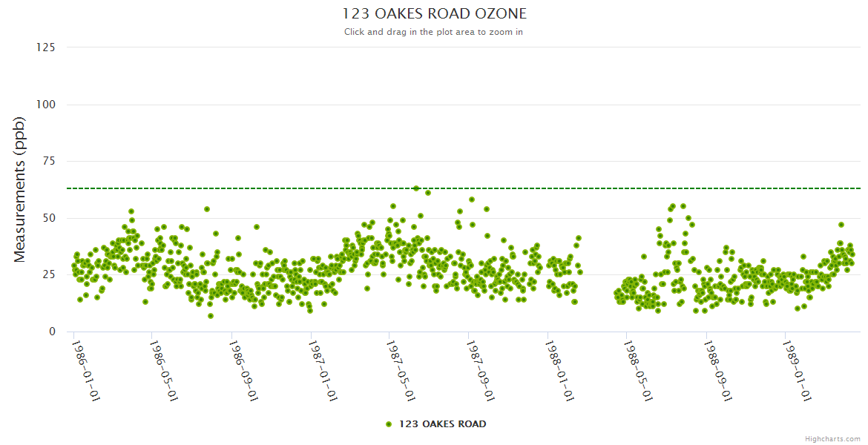Select the Measurements (ppb) y-axis title
Image resolution: width=868 pixels, height=445 pixels.
[x=20, y=189]
